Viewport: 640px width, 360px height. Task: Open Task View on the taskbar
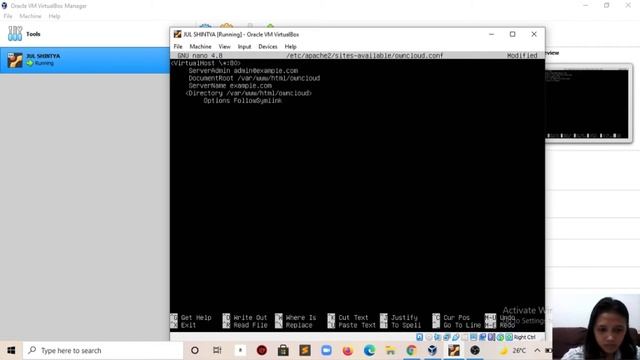217,350
